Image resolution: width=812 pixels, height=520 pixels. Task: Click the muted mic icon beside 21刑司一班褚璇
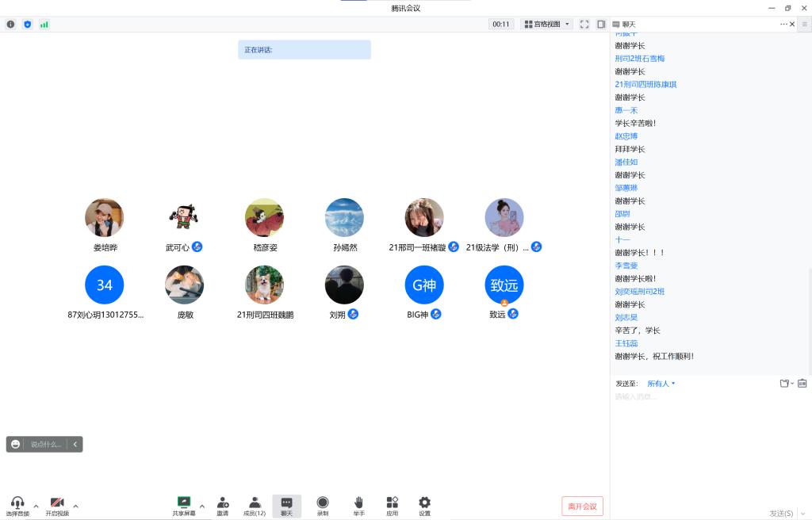click(454, 247)
